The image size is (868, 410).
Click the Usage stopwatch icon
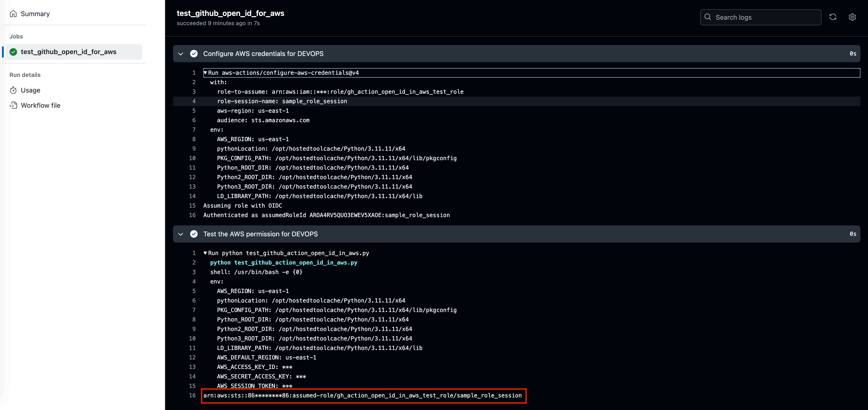tap(13, 90)
